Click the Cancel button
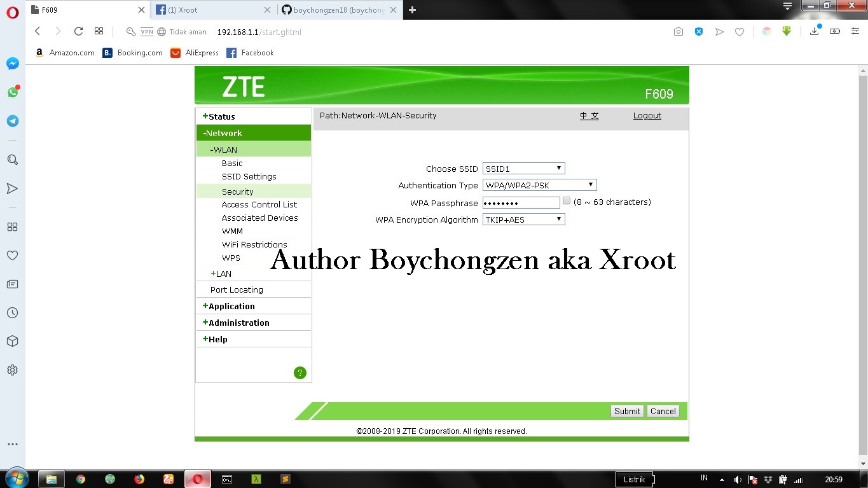This screenshot has height=488, width=868. point(663,411)
